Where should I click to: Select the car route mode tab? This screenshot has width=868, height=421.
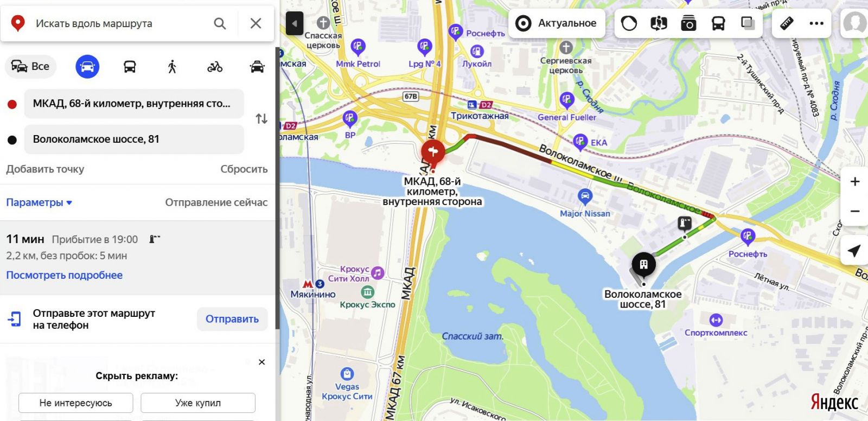point(87,67)
